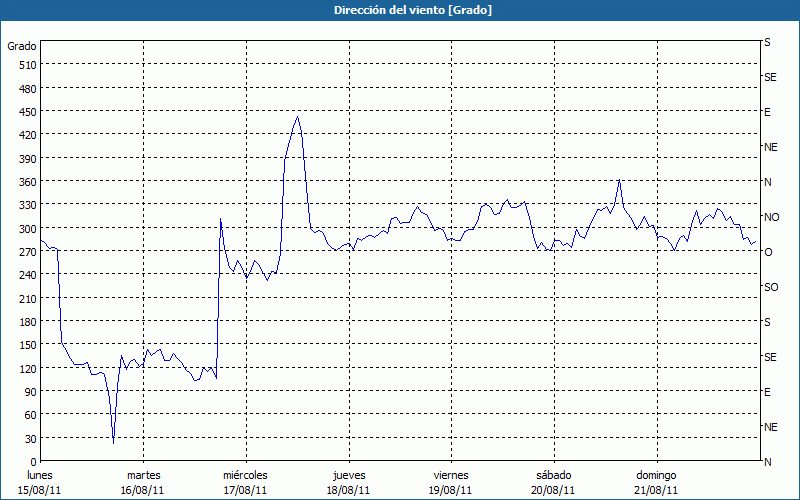Click the "Grado" unit label above y-axis

pyautogui.click(x=22, y=46)
